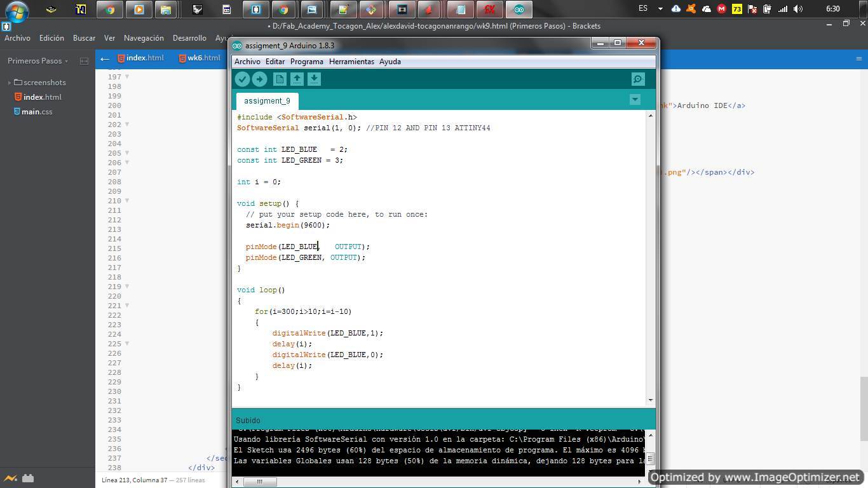Open the Serial Monitor icon
This screenshot has height=488, width=868.
[638, 79]
